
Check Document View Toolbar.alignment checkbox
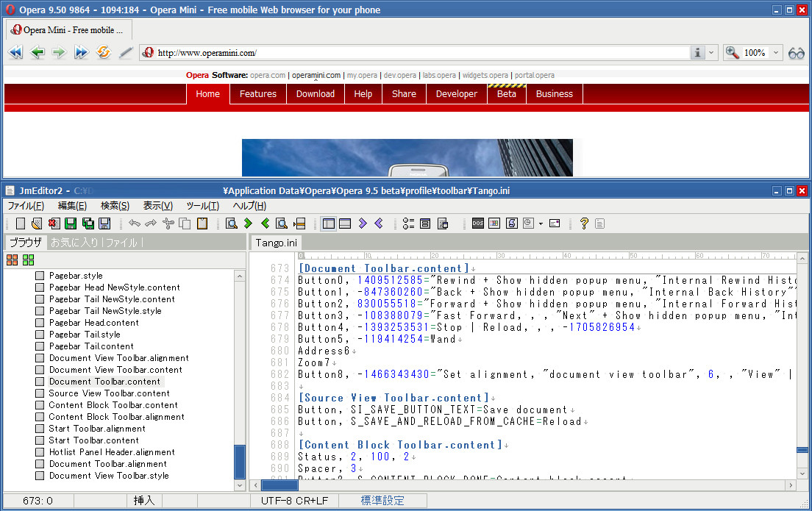tap(40, 358)
